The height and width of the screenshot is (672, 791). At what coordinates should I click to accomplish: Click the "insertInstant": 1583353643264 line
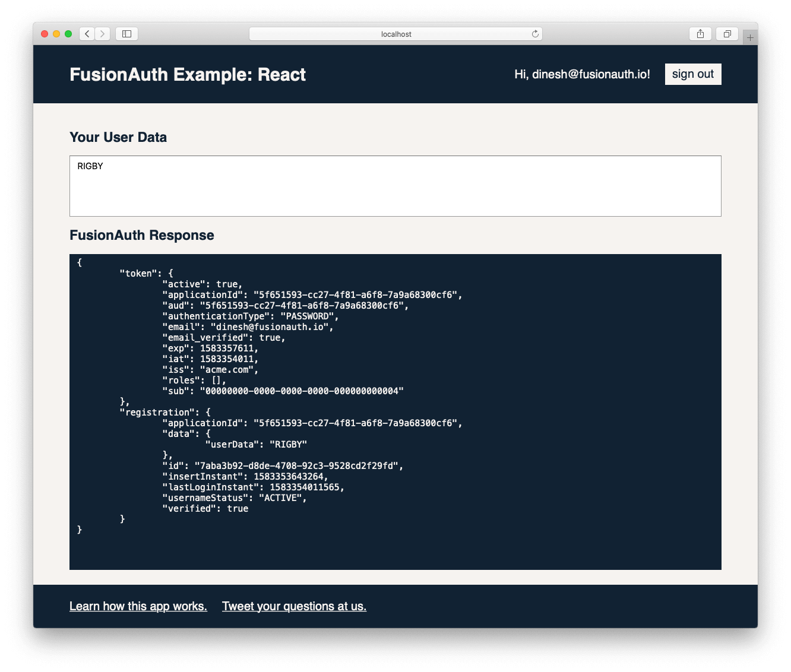[x=245, y=476]
